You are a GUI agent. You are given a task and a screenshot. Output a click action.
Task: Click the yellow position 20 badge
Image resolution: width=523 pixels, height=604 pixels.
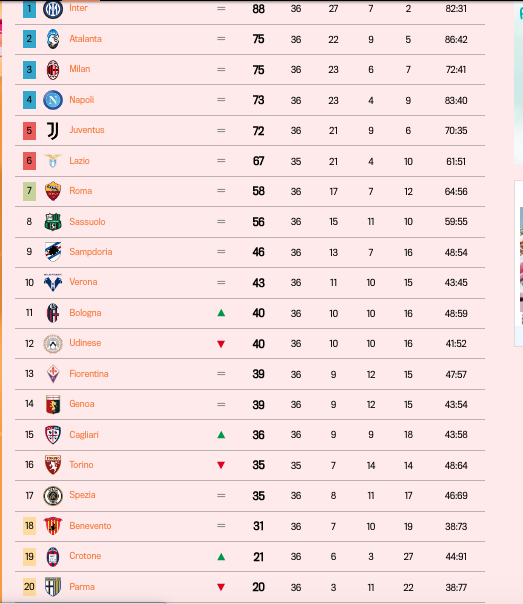29,587
